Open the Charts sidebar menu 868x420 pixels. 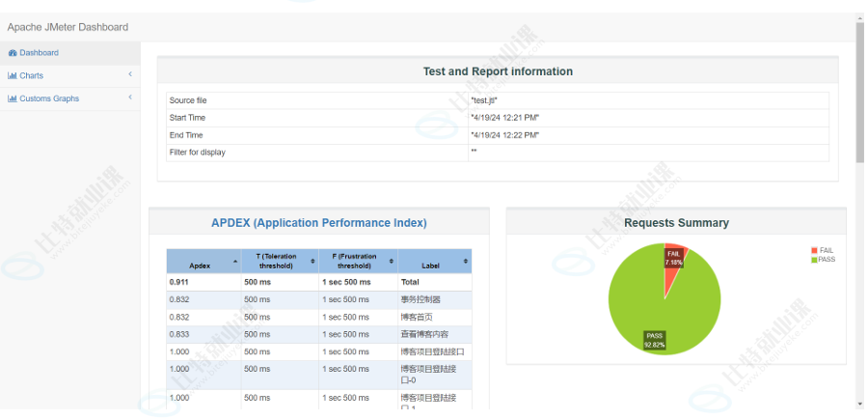pos(69,76)
